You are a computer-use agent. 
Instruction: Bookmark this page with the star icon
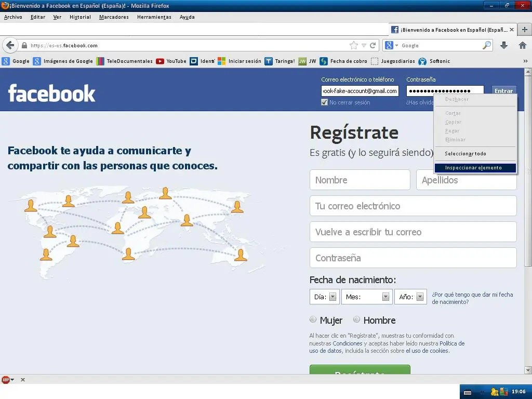pos(353,45)
